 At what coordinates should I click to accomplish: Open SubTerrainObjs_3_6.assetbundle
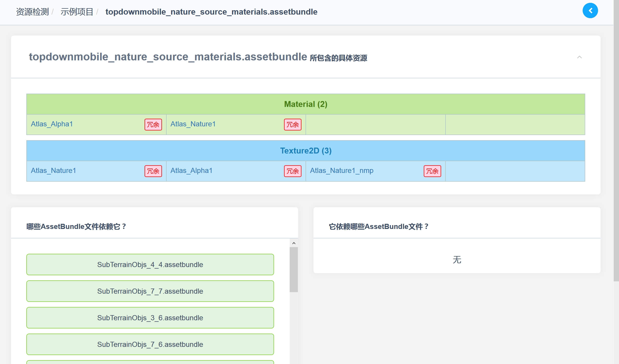[150, 318]
